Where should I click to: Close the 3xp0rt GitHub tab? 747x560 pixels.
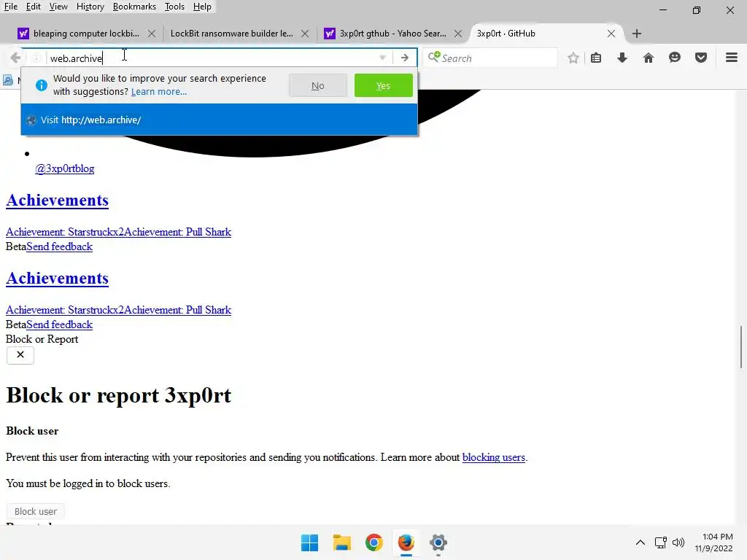tap(611, 34)
